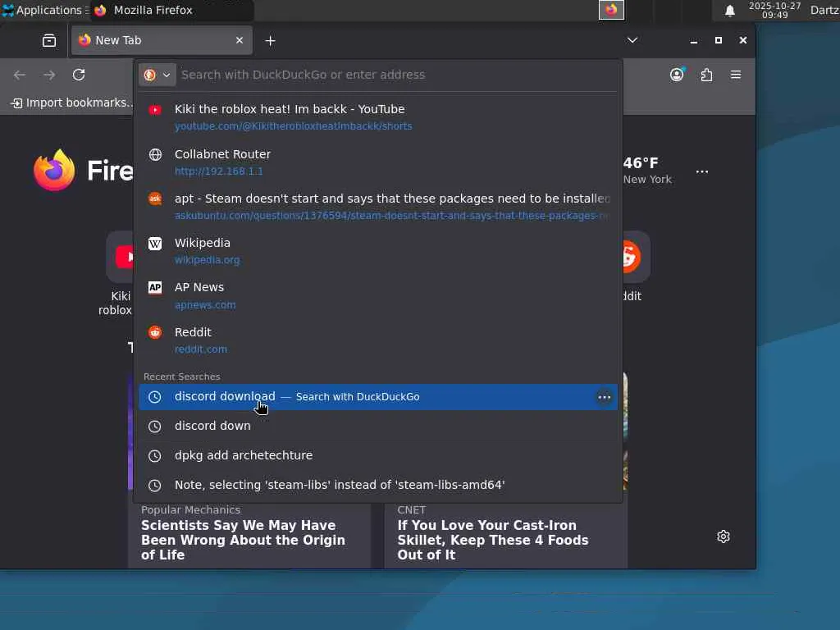Close the New Tab tab

tap(240, 40)
